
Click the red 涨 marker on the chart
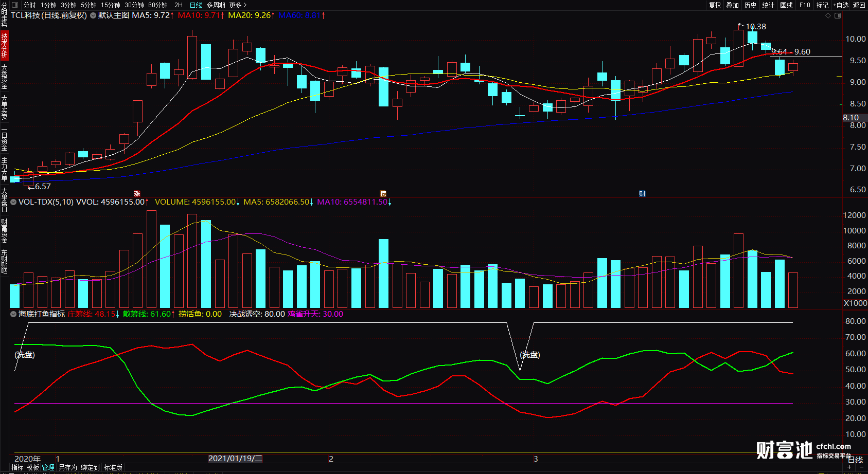(137, 194)
